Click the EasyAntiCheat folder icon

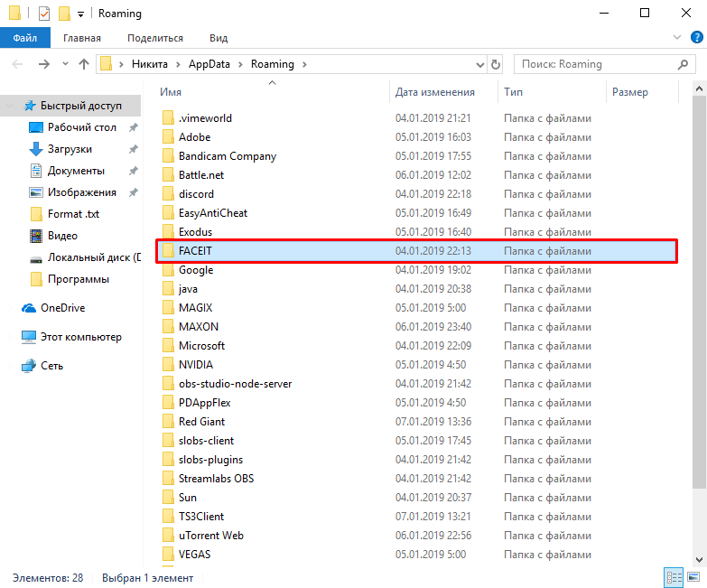(x=168, y=212)
